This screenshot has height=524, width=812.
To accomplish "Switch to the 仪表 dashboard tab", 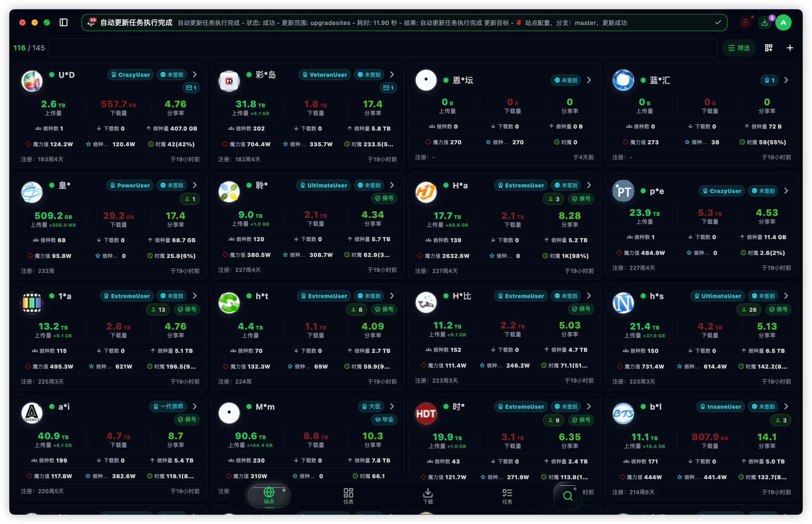I will (x=348, y=496).
